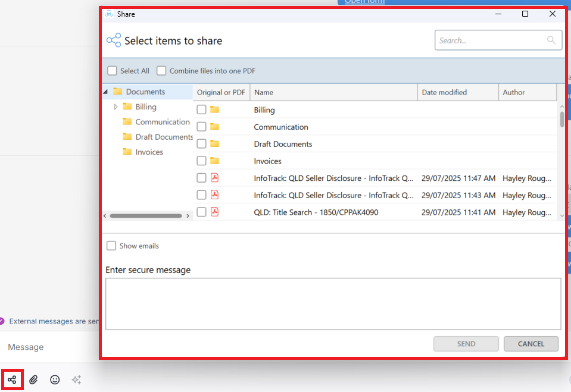
Task: Click the CANCEL button
Action: click(531, 344)
